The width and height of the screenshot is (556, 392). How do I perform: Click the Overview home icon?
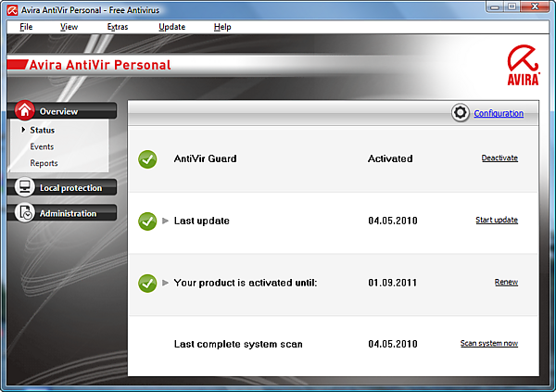pos(25,111)
